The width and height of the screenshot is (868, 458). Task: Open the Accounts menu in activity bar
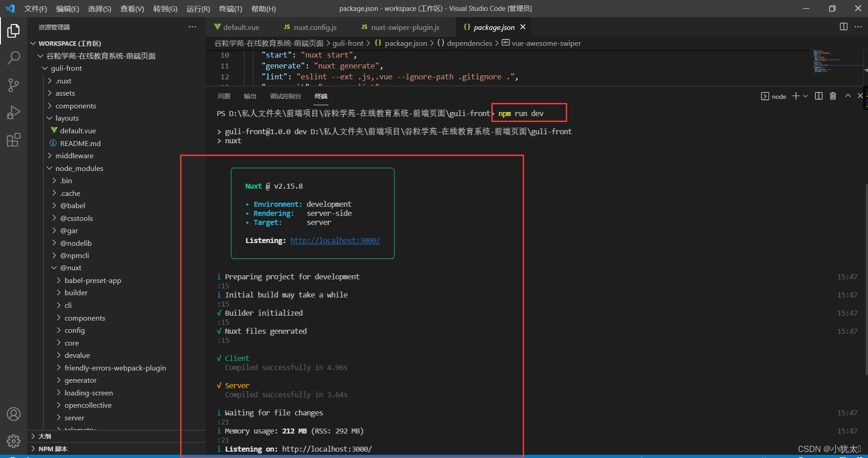tap(14, 414)
